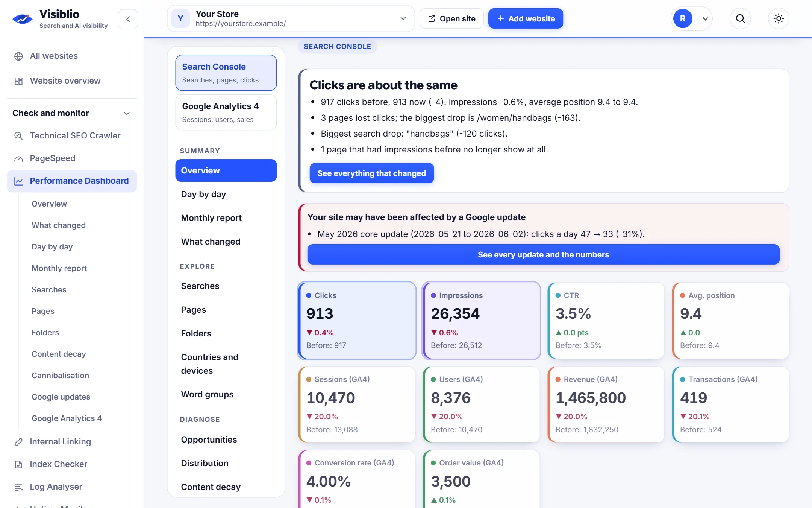Image resolution: width=812 pixels, height=508 pixels.
Task: Click the Y store badge icon
Action: point(180,18)
